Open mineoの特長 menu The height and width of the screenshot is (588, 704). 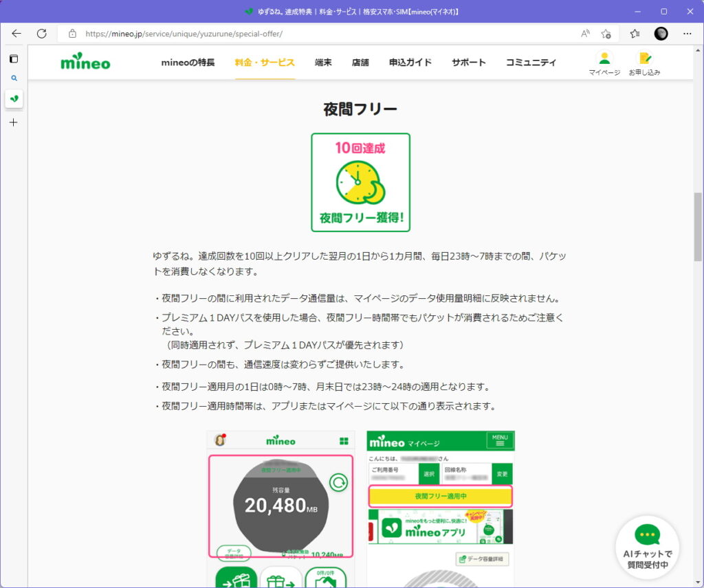coord(188,63)
